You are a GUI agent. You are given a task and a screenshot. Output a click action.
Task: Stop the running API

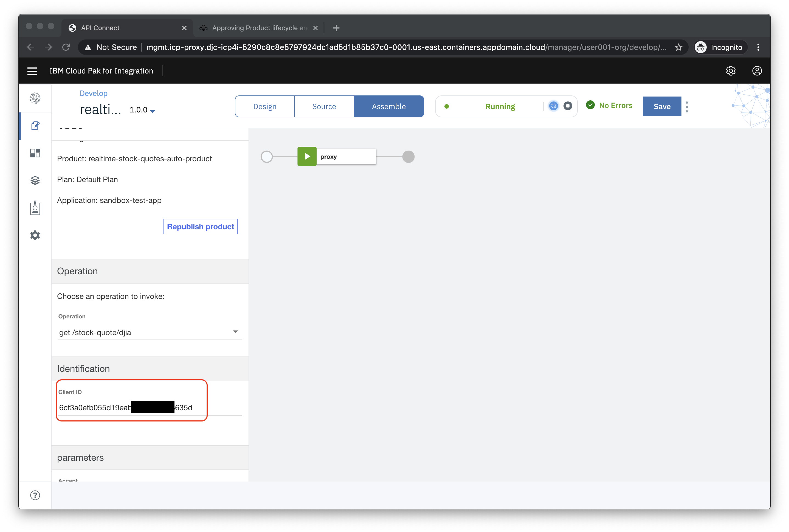pyautogui.click(x=568, y=106)
